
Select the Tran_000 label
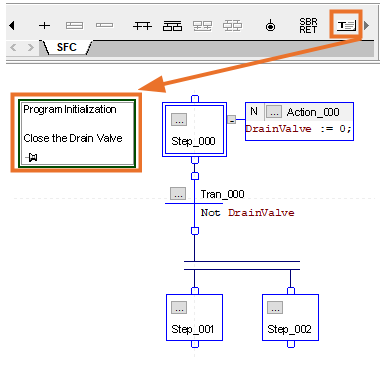222,194
